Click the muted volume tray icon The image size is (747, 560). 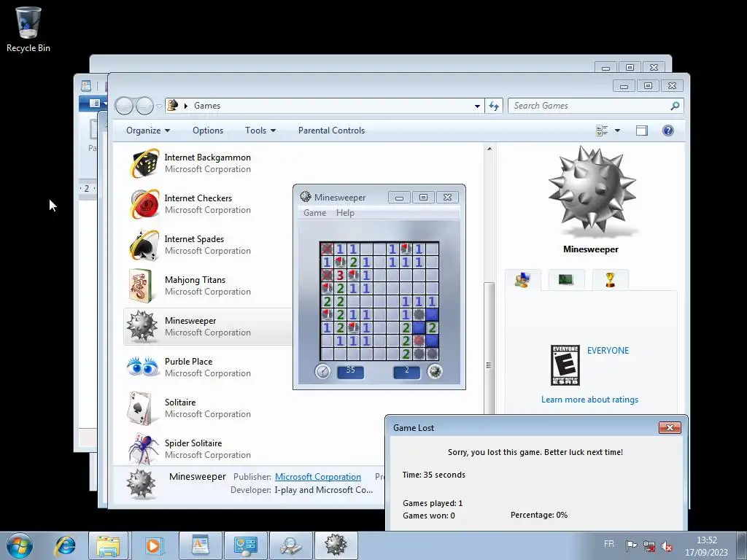667,546
